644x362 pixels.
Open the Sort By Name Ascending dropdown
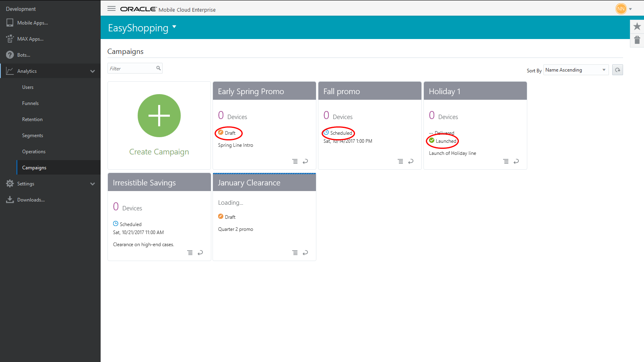(576, 70)
